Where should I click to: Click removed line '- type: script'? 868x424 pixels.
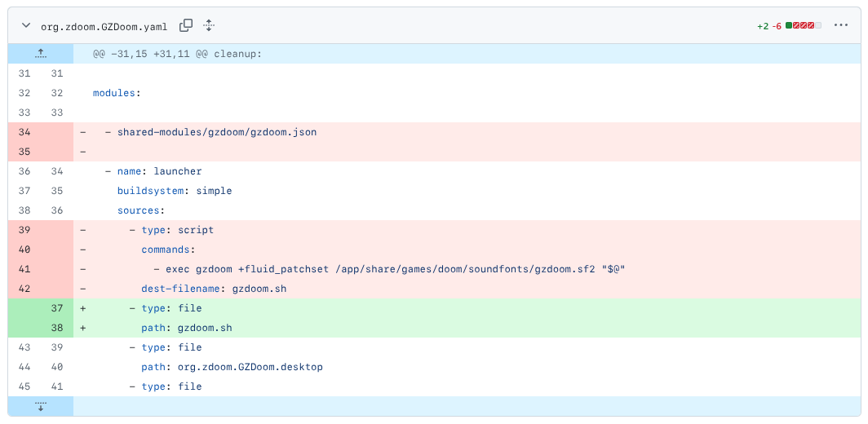coord(467,230)
